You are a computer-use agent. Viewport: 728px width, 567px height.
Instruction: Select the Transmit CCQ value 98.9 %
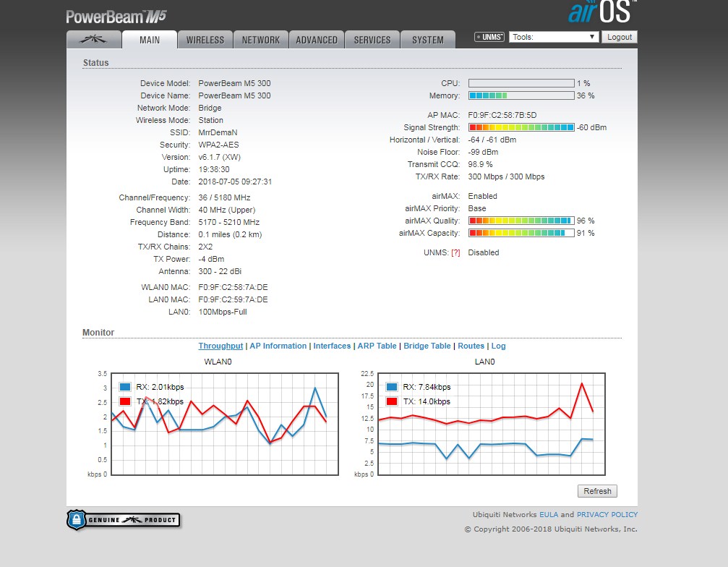(481, 164)
